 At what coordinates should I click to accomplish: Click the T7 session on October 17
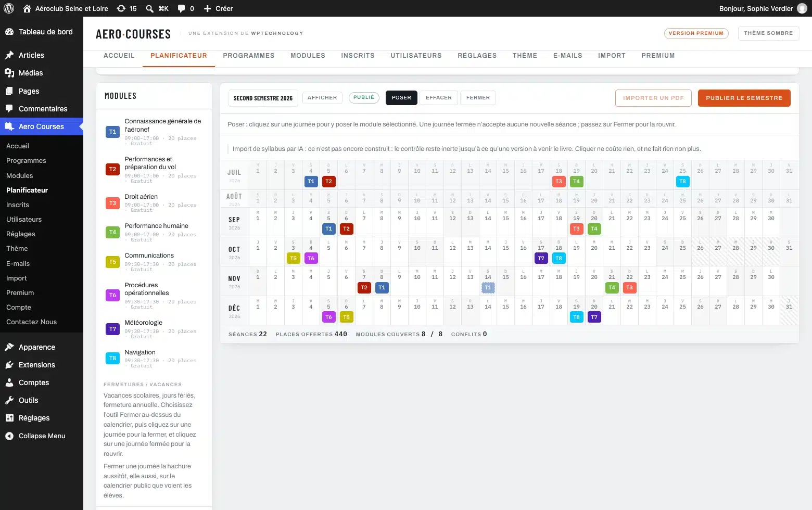coord(541,258)
